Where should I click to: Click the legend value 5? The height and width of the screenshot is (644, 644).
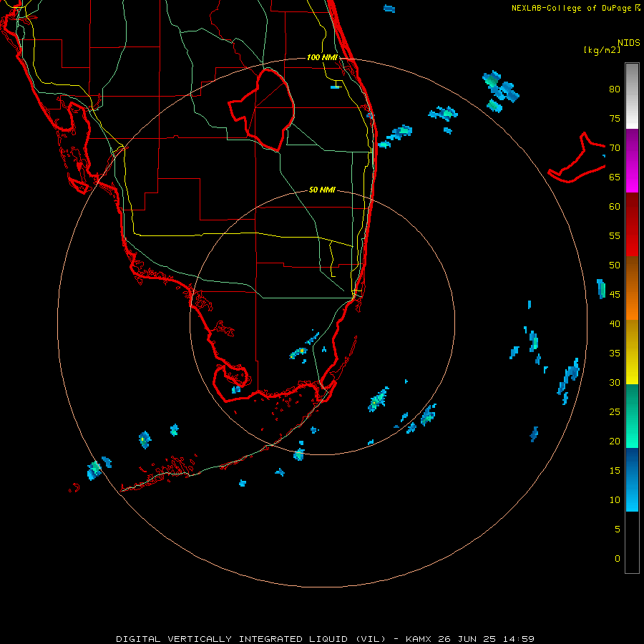pyautogui.click(x=618, y=530)
